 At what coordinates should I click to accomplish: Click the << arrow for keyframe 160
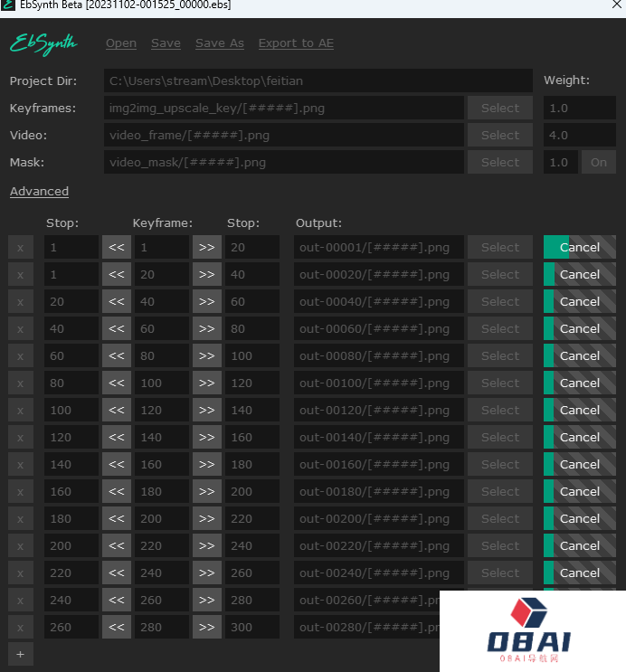pos(116,464)
